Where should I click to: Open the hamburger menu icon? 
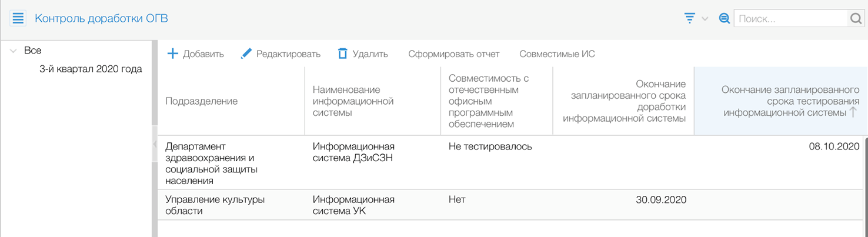pos(18,18)
